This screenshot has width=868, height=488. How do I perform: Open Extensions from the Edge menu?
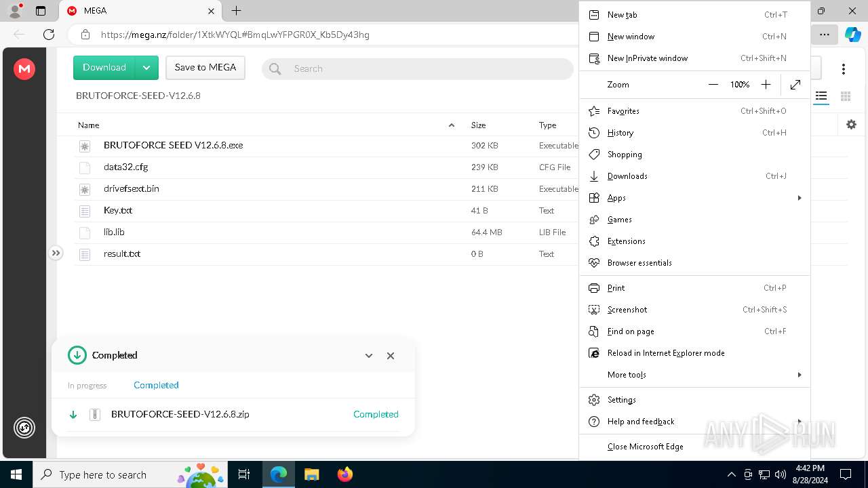point(695,241)
